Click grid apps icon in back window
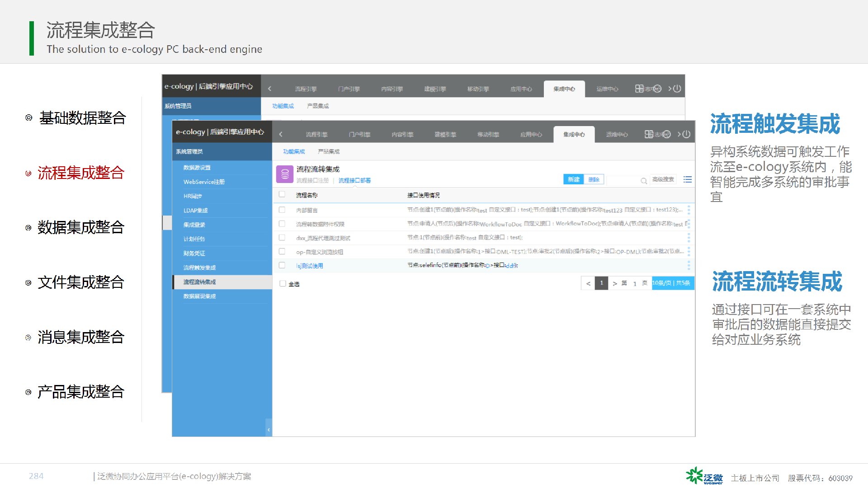868x488 pixels. pyautogui.click(x=639, y=89)
